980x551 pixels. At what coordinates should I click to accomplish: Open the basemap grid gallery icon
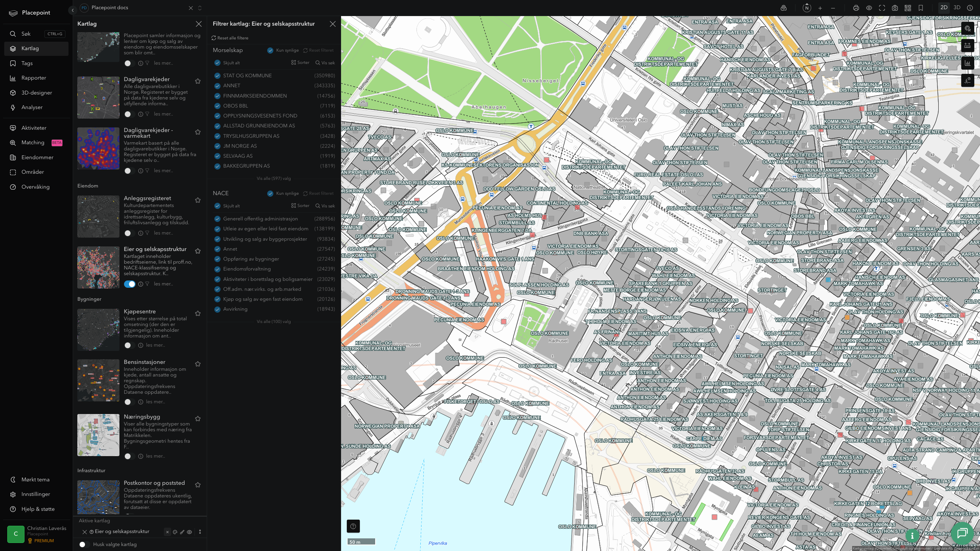click(908, 8)
